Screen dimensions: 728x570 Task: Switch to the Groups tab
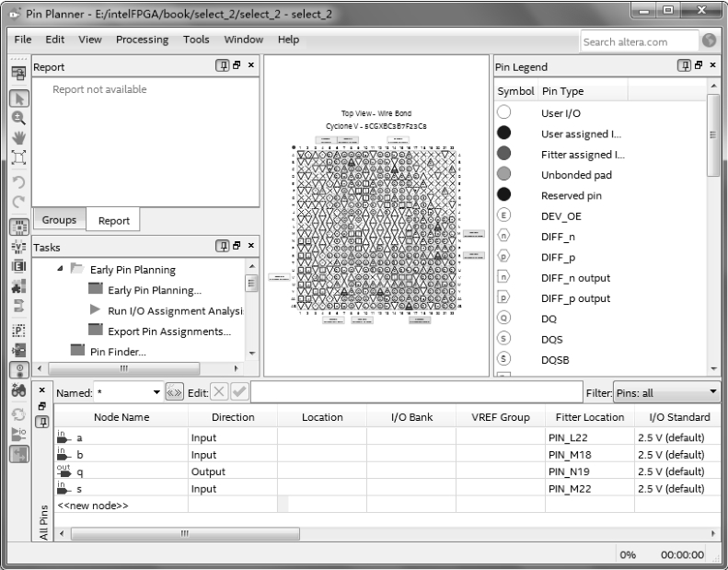pos(59,220)
